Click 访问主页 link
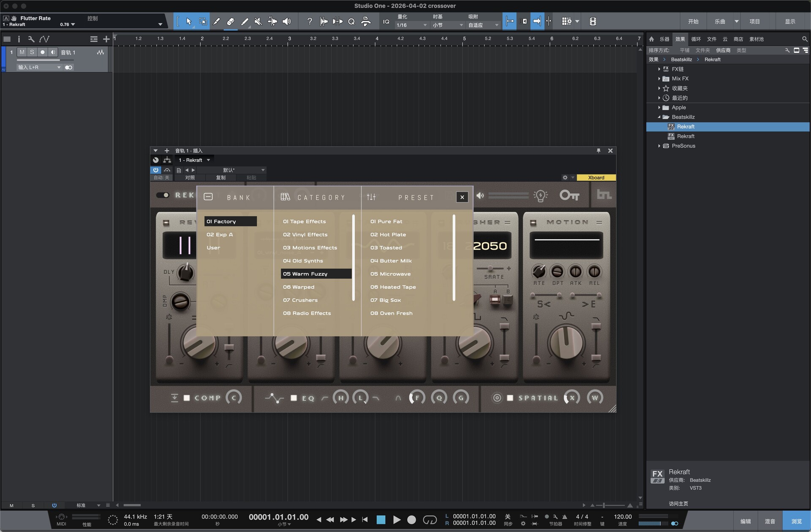The image size is (811, 532). [x=678, y=504]
